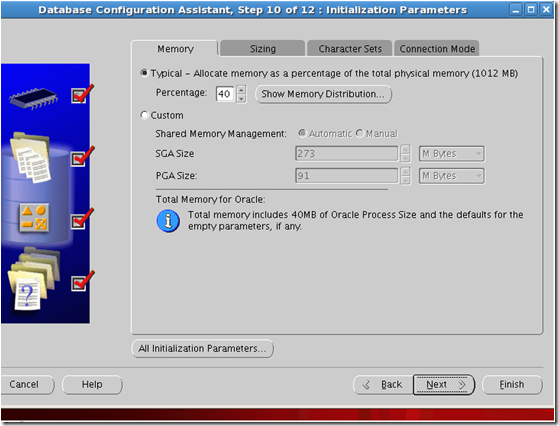Screen dimensions: 559x426
Task: Close the Database Configuration Assistant window
Action: pyautogui.click(x=546, y=10)
